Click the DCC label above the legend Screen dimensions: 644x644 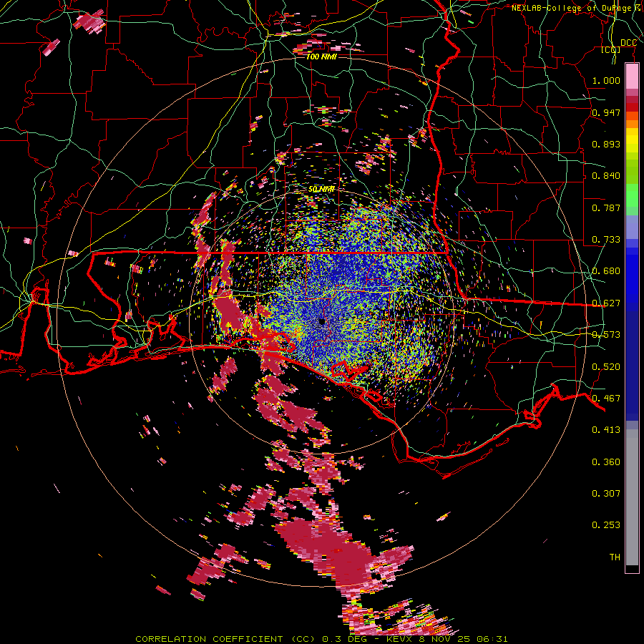pyautogui.click(x=628, y=43)
